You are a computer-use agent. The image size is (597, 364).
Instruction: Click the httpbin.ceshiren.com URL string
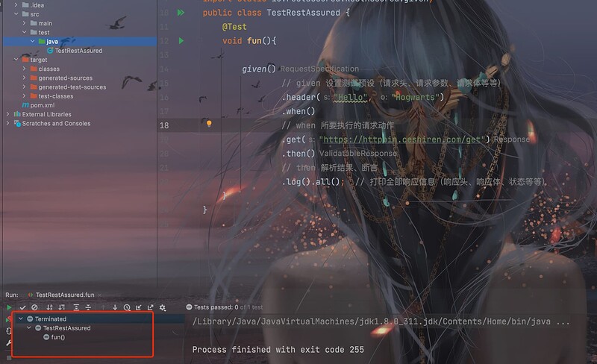coord(401,139)
